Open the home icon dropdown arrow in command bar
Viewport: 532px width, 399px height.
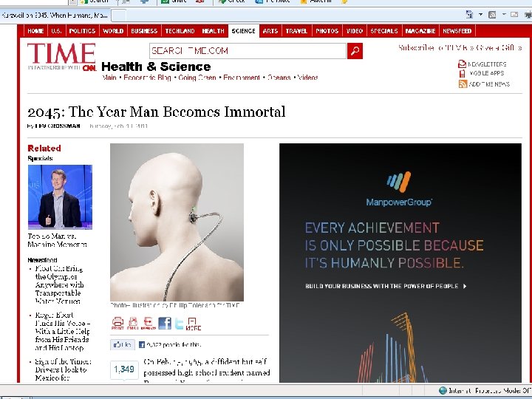click(x=480, y=15)
